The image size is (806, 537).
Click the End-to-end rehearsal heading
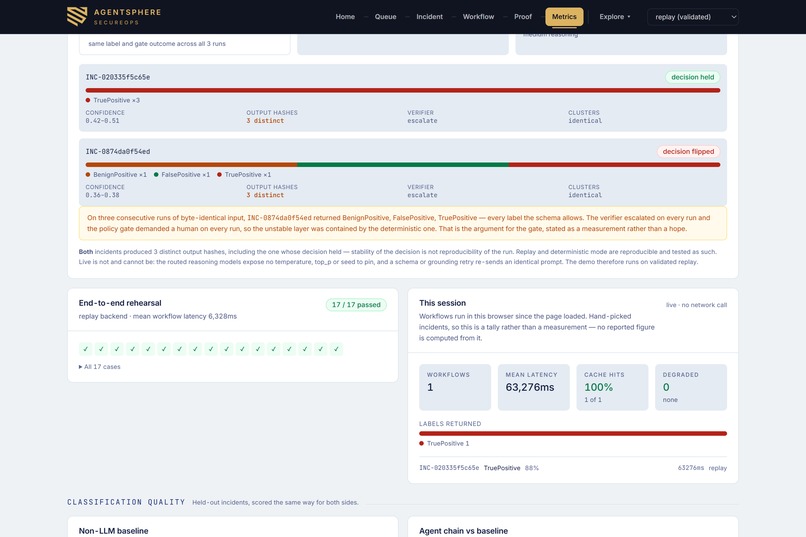[120, 303]
